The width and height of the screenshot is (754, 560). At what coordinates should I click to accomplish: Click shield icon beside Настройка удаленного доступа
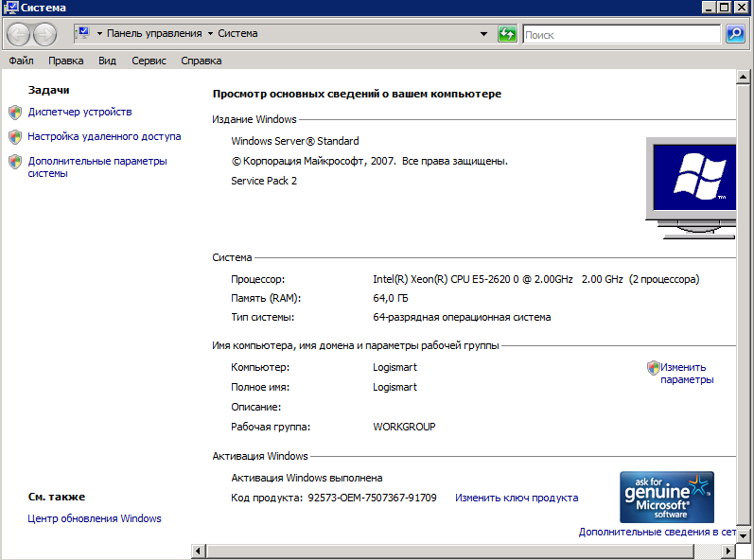(x=15, y=137)
